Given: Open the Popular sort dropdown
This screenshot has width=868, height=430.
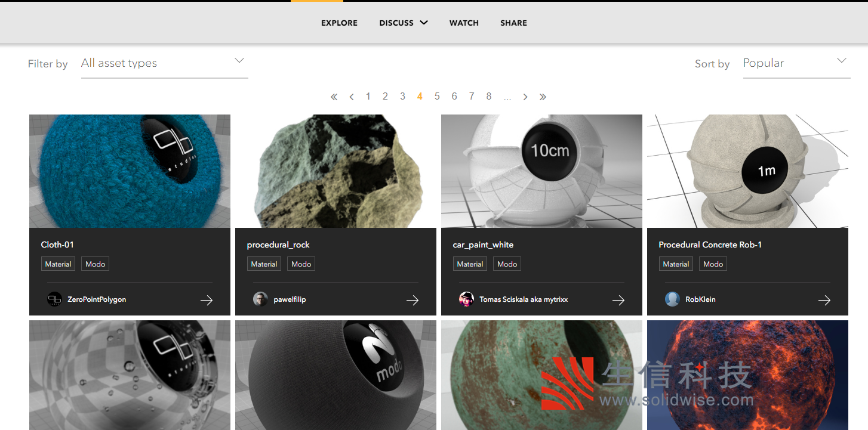Looking at the screenshot, I should coord(796,63).
